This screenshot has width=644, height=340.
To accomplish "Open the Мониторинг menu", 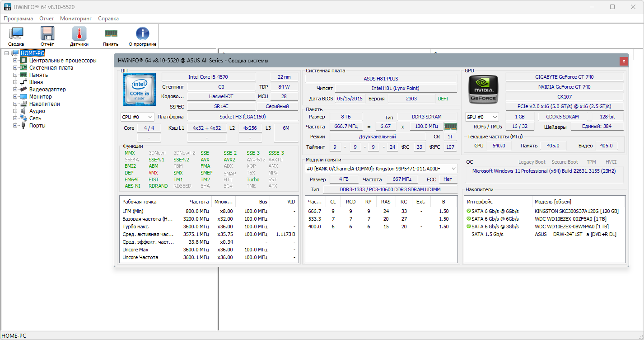I will click(76, 19).
